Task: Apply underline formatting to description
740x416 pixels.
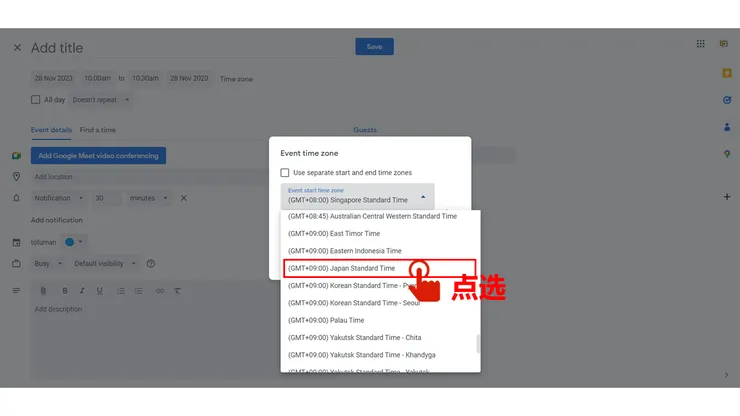Action: pos(100,291)
